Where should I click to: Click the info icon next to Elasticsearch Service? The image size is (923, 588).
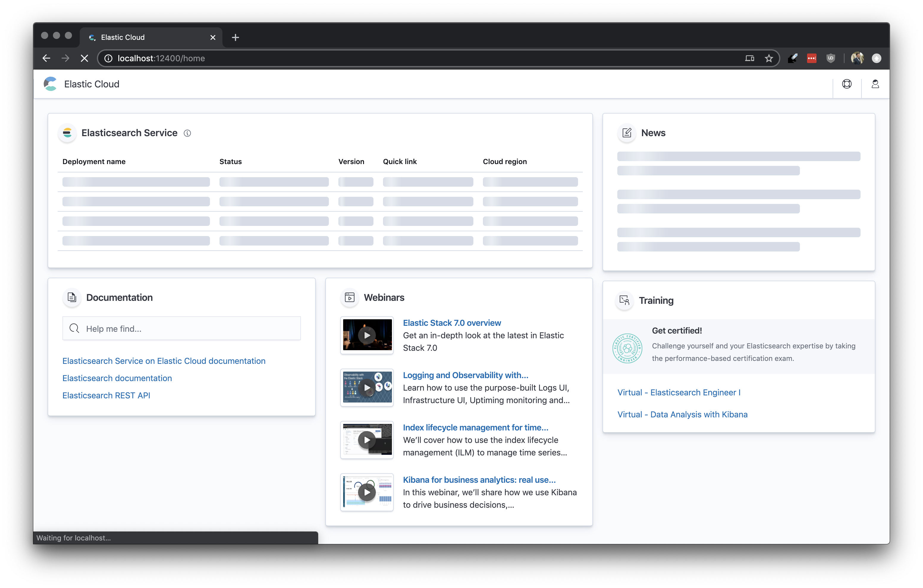click(x=187, y=133)
